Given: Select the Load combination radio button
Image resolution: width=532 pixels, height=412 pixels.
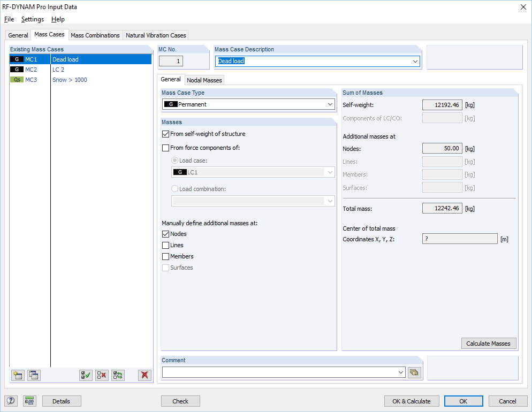Looking at the screenshot, I should click(x=174, y=189).
